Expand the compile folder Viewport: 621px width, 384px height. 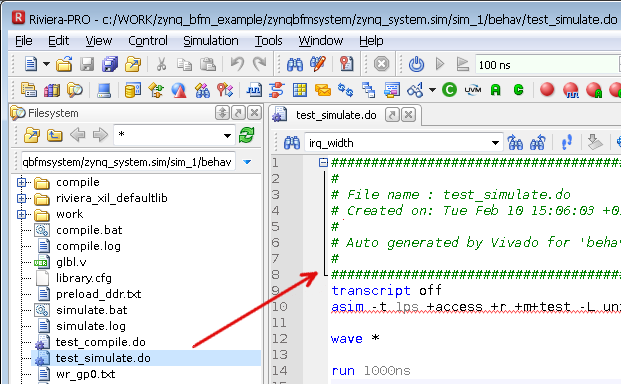tap(21, 182)
